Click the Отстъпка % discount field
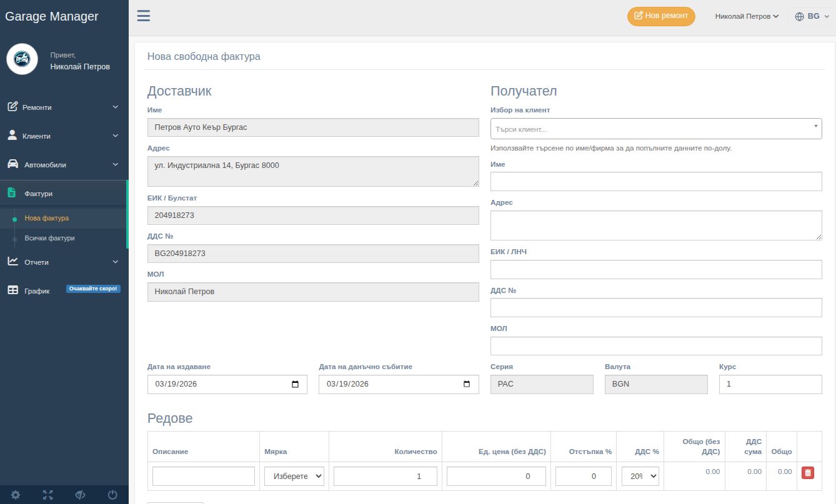836x504 pixels. tap(584, 476)
